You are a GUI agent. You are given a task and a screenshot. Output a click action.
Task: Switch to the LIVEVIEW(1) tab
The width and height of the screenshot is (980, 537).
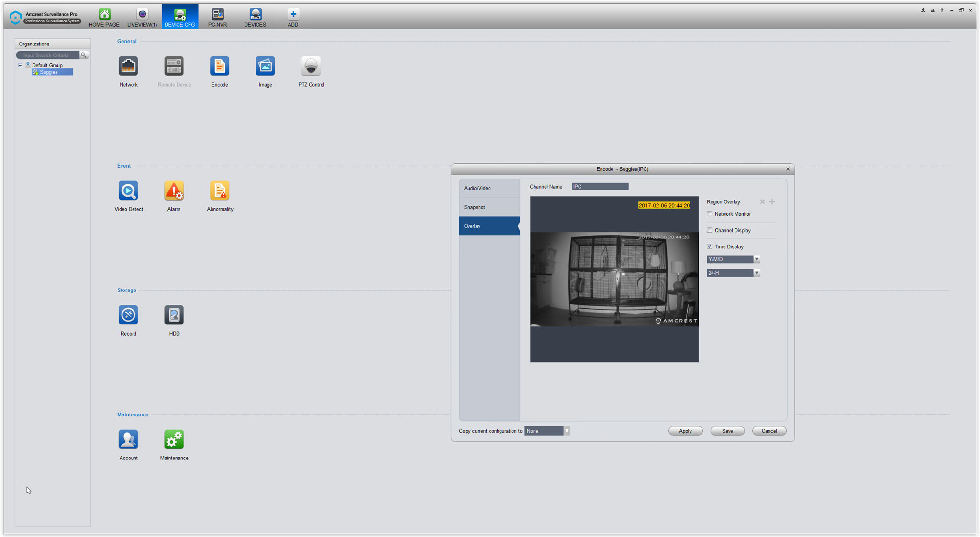[x=142, y=17]
